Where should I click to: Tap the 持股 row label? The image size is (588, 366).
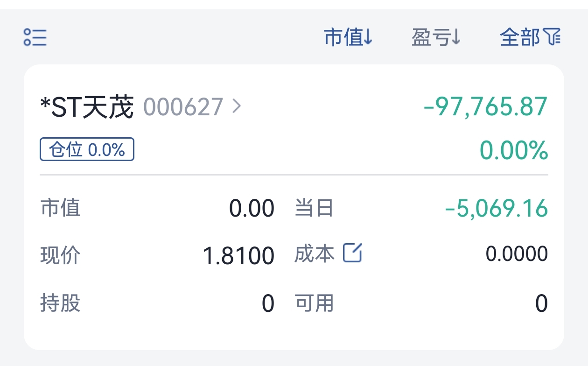[x=61, y=303]
